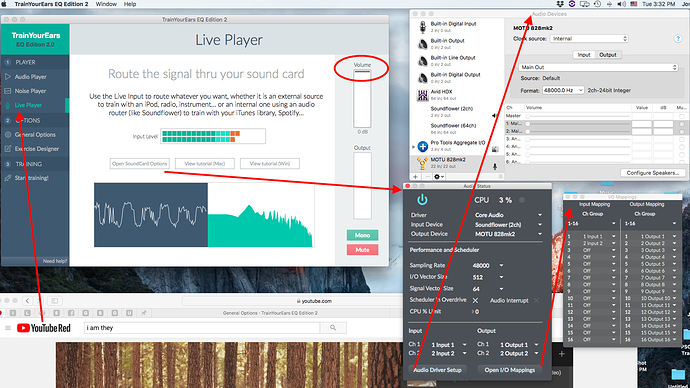The image size is (690, 388).
Task: Click View tutorial (Mac) button
Action: point(205,164)
